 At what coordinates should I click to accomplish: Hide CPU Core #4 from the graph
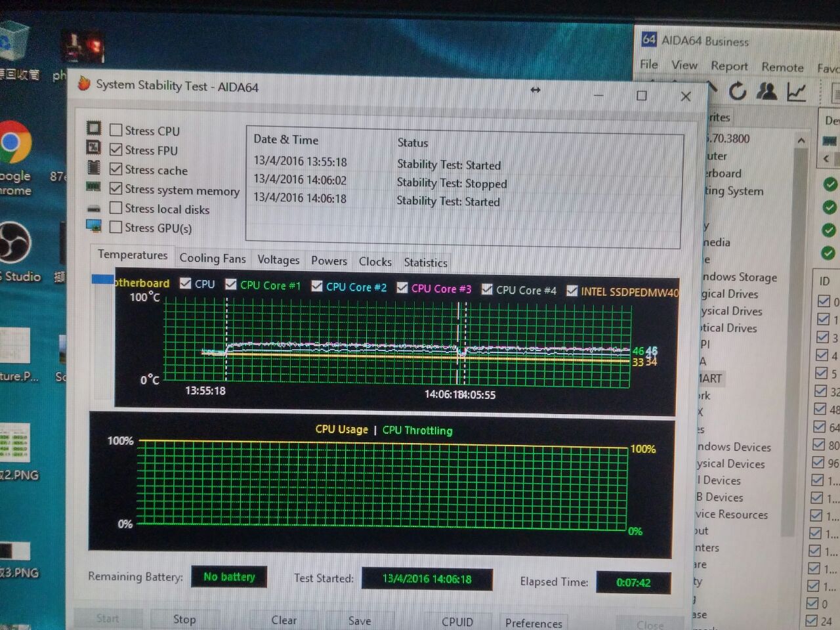click(x=487, y=289)
